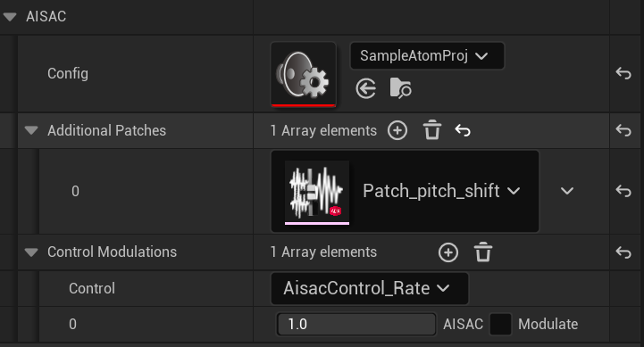Browse to Config asset in Content Browser

pos(400,87)
